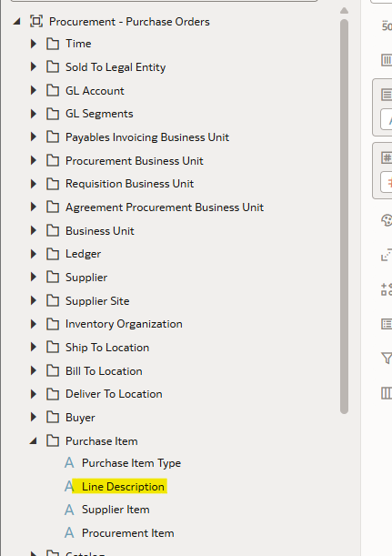
Task: Expand the Time folder arrow
Action: [x=34, y=44]
